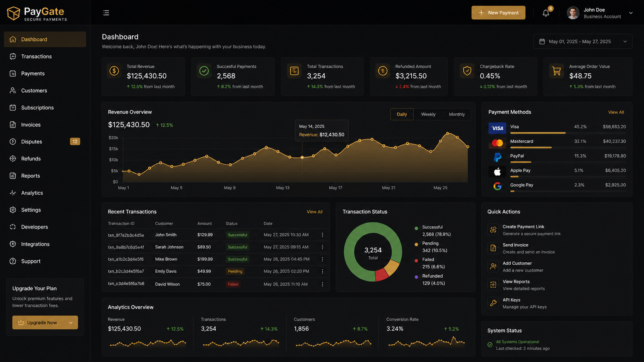The image size is (644, 362).
Task: Click the Visa logo icon
Action: coord(497,128)
